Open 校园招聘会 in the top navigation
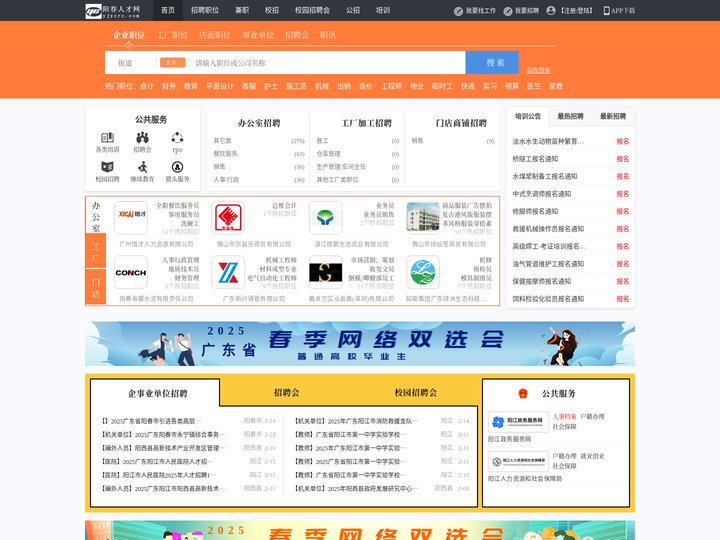Image resolution: width=720 pixels, height=540 pixels. [312, 10]
